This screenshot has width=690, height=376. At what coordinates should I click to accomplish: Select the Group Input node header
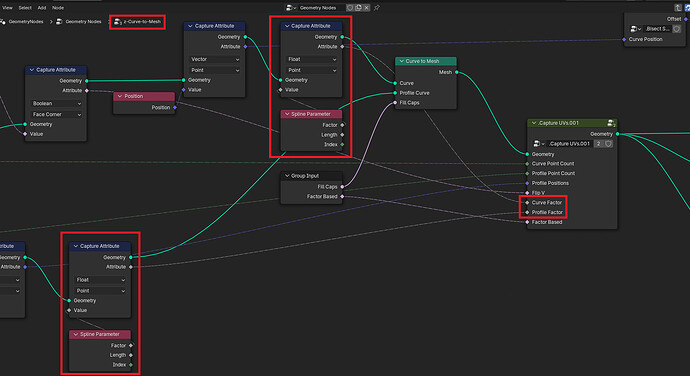tap(311, 176)
